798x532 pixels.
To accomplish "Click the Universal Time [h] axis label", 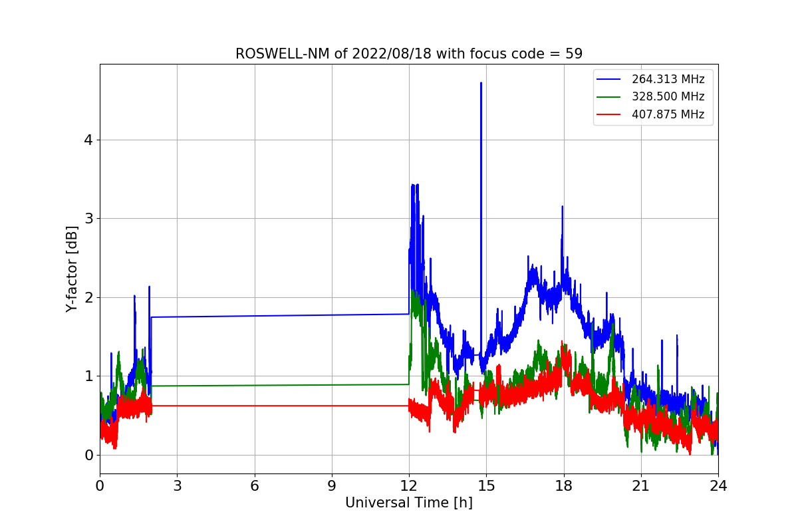I will 409,503.
